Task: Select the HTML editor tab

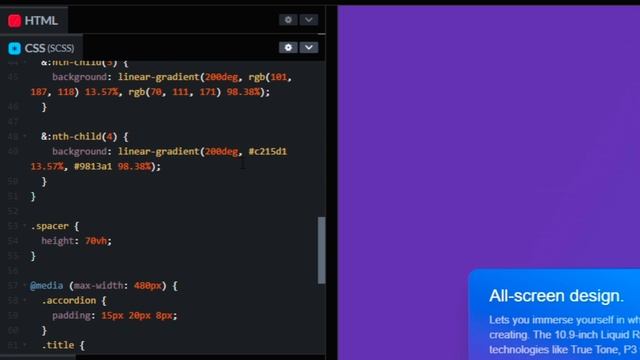Action: click(x=33, y=20)
